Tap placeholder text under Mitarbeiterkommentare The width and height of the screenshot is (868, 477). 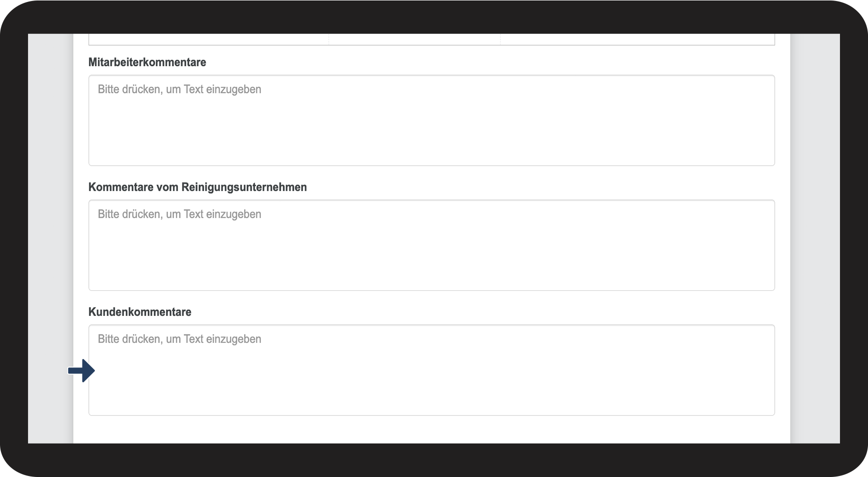tap(179, 89)
